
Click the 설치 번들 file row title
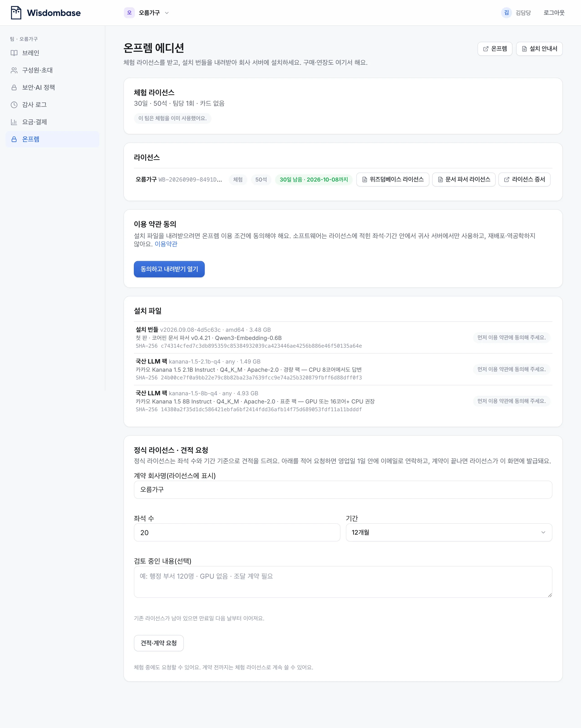(147, 330)
